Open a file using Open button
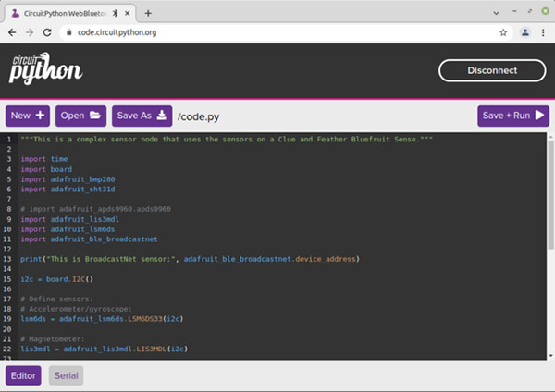555x392 pixels. pos(81,116)
